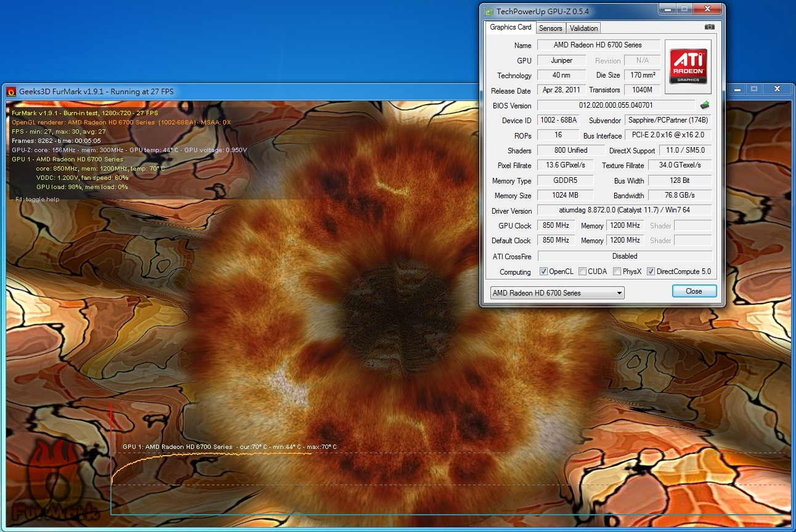
Task: Click the GPU Clock row Memory field 1200 MHz
Action: [625, 225]
